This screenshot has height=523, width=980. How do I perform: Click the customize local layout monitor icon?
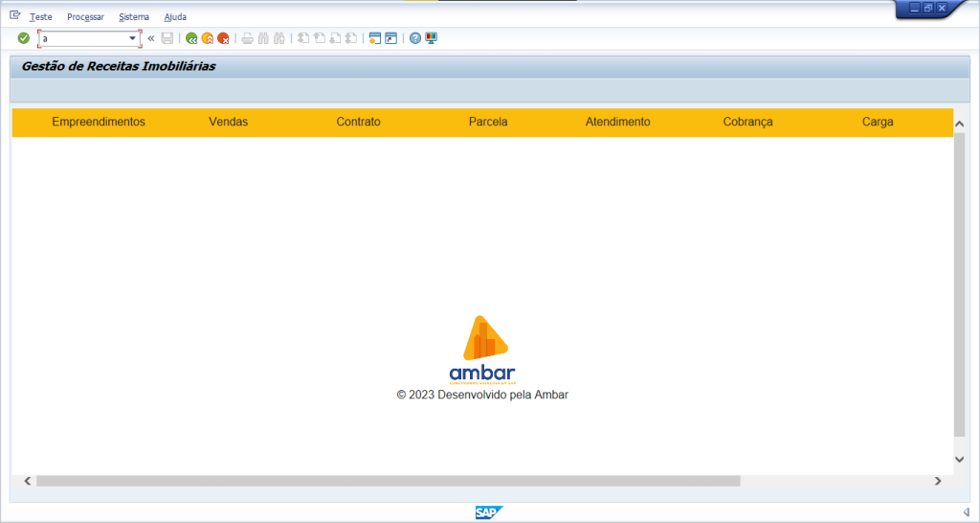pyautogui.click(x=431, y=38)
